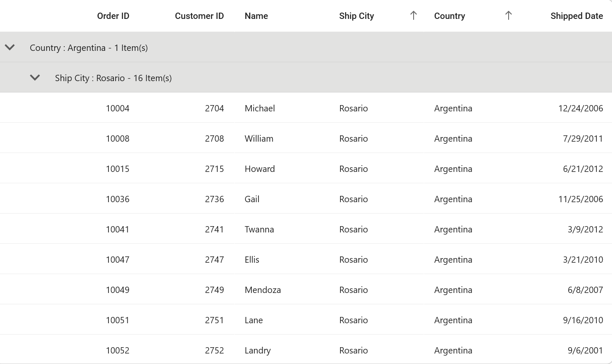Select the Landry name cell
This screenshot has width=612, height=364.
click(x=258, y=351)
